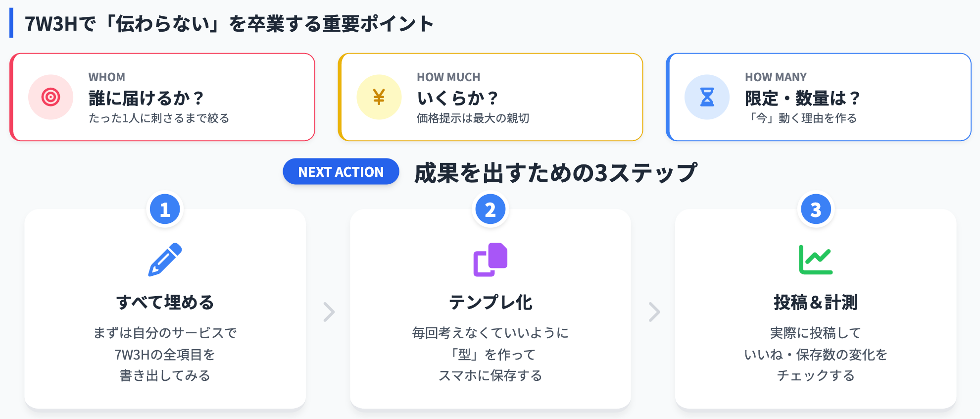Click the chevron between steps 1 and 2
Viewport: 980px width, 419px height.
[x=329, y=312]
